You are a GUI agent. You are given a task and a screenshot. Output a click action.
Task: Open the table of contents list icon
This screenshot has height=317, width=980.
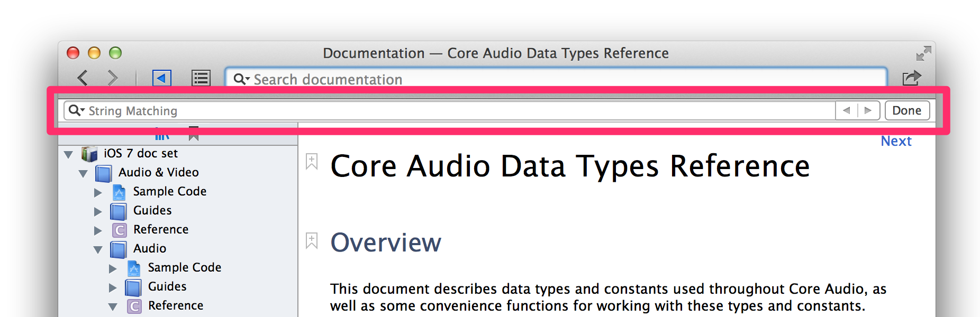pyautogui.click(x=201, y=78)
